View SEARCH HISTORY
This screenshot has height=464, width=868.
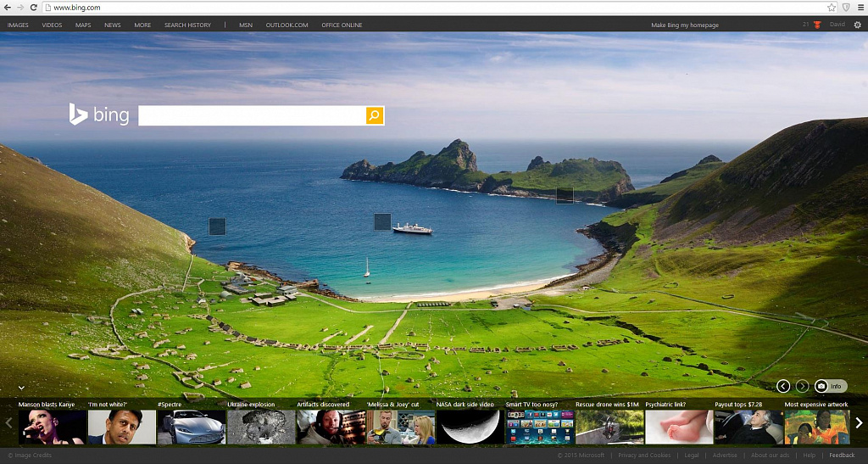(187, 25)
